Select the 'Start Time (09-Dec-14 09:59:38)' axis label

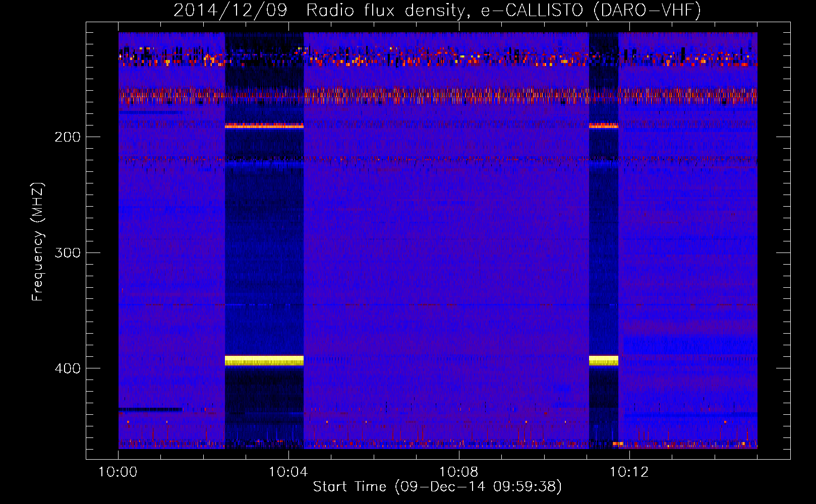(x=437, y=487)
